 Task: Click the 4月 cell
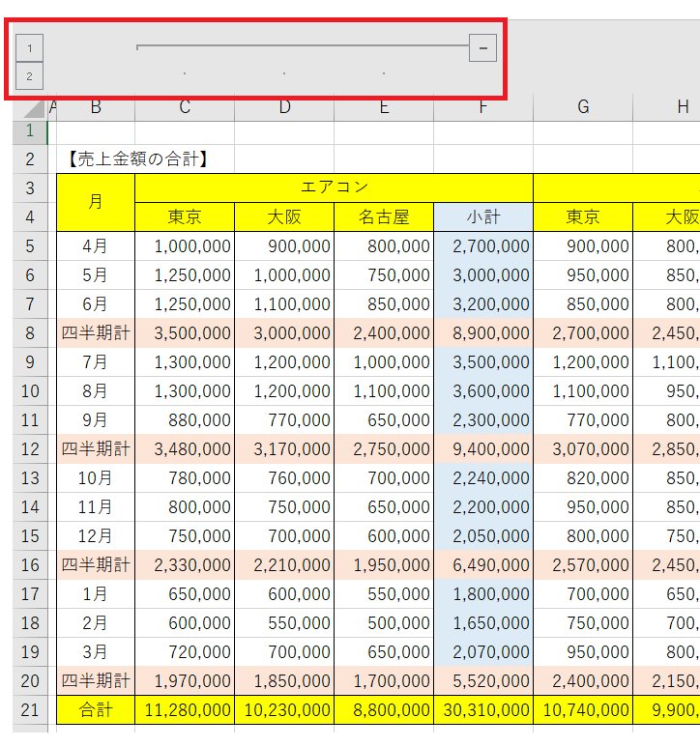click(96, 246)
